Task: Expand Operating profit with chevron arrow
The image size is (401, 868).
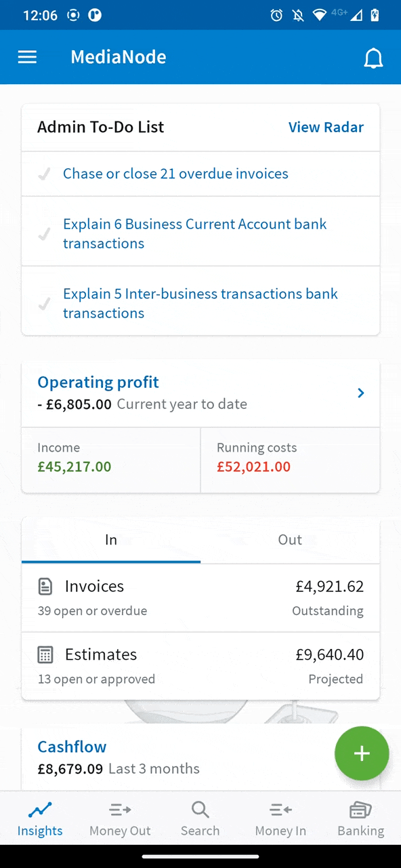Action: [361, 393]
